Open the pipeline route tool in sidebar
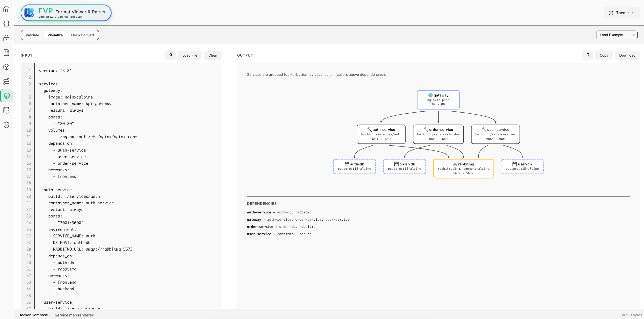Viewport: 644px width, 319px height. [7, 81]
